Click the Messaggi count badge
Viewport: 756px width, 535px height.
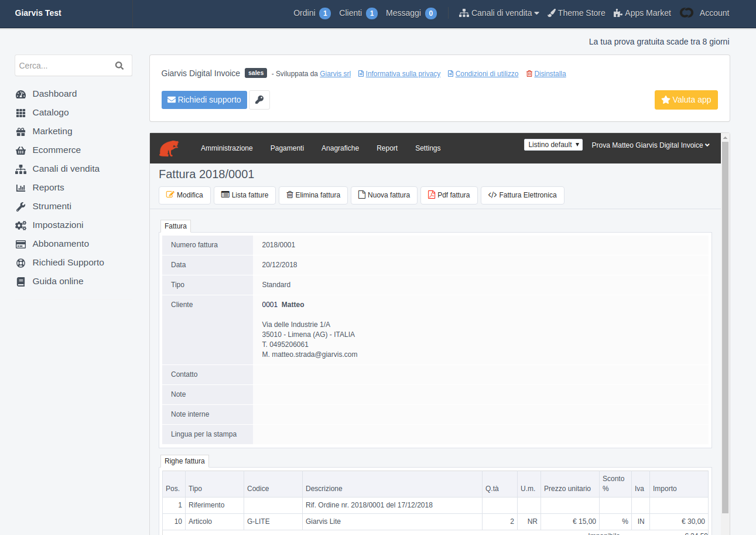click(x=431, y=13)
